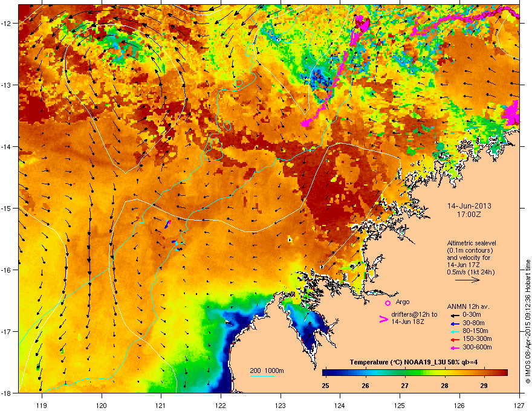The image size is (532, 411).
Task: Select the magenta 300-600m arrow legend symbol
Action: [x=455, y=348]
